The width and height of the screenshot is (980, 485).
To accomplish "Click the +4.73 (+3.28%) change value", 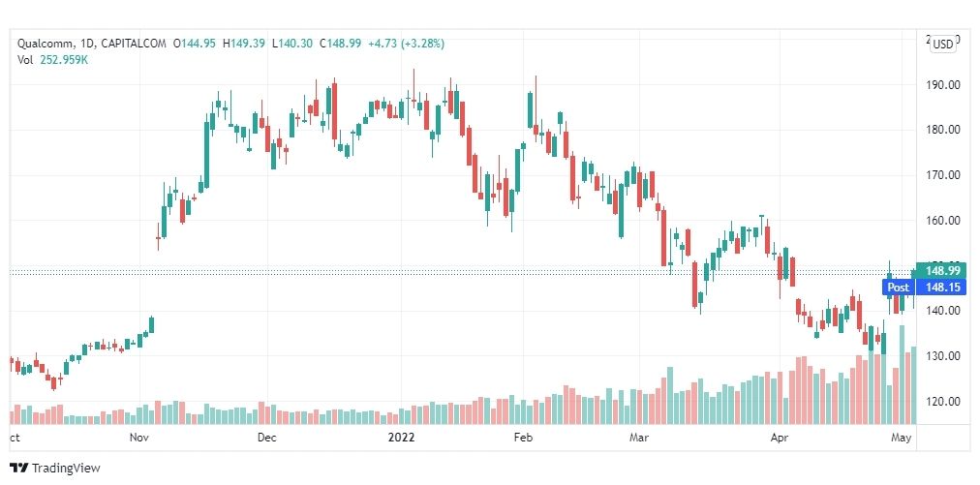I will click(407, 44).
